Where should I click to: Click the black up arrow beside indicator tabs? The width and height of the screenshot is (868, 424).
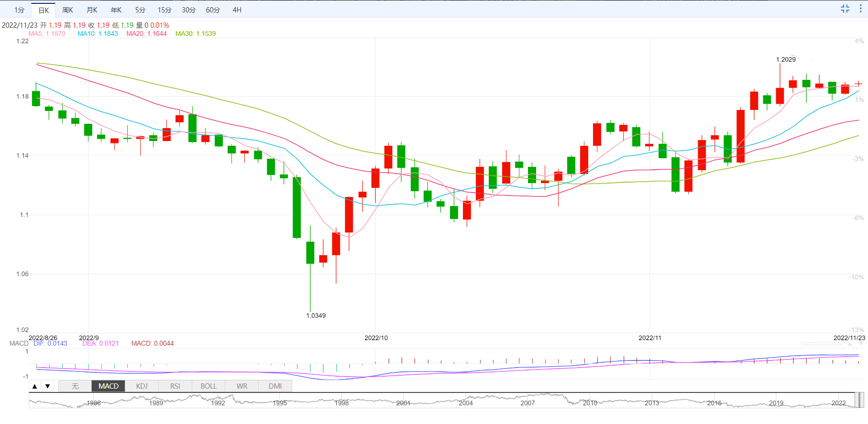pyautogui.click(x=35, y=386)
